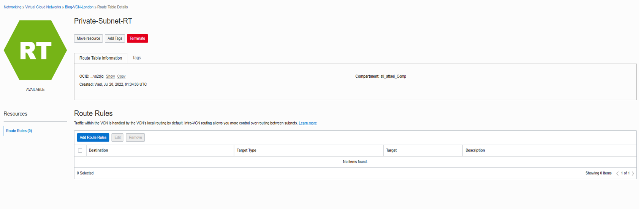Switch to the Tags tab
Screen dimensions: 644x209
(x=136, y=58)
